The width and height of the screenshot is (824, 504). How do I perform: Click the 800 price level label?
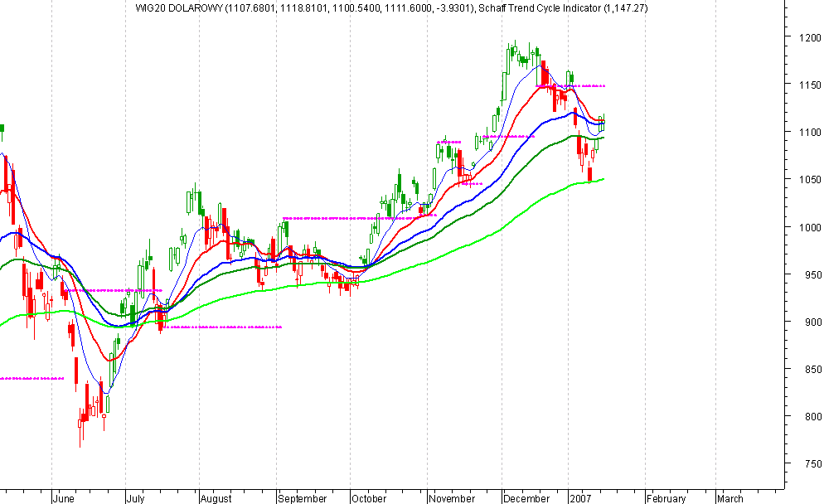pyautogui.click(x=812, y=416)
